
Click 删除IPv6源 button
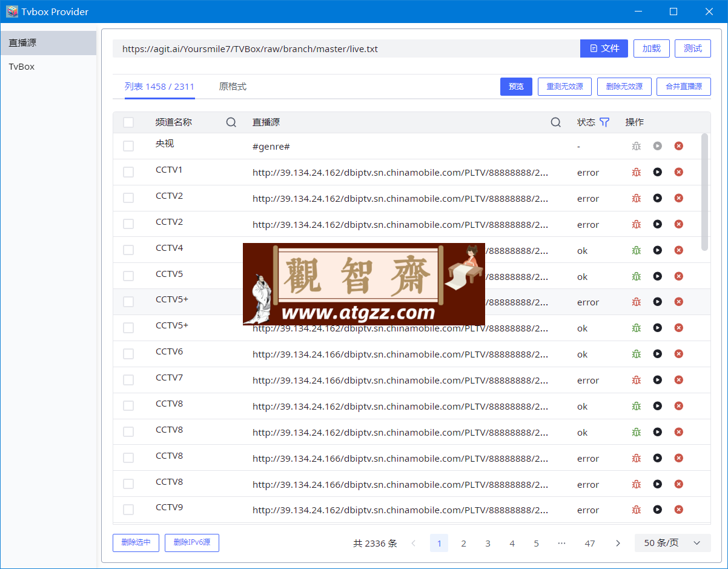[192, 543]
